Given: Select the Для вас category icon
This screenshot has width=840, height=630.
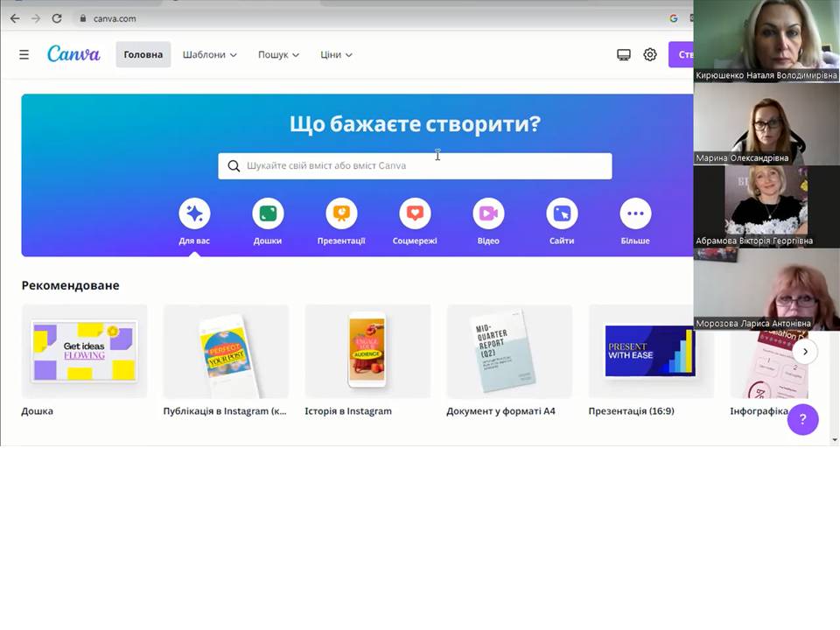Looking at the screenshot, I should [x=194, y=213].
